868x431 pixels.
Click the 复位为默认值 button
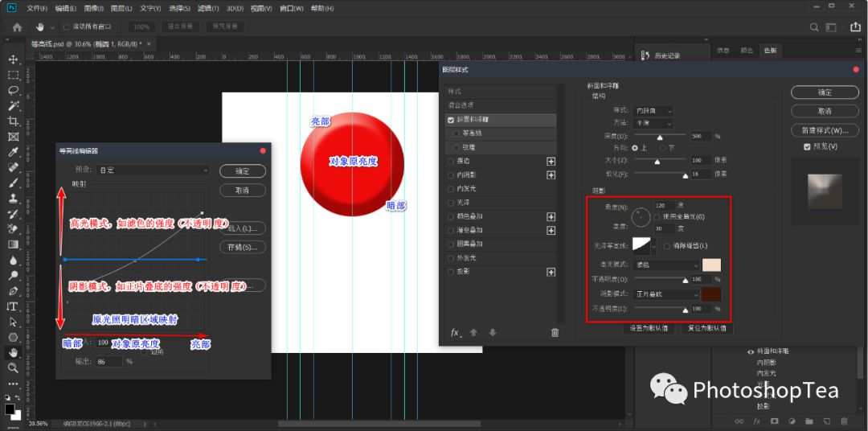pyautogui.click(x=707, y=328)
